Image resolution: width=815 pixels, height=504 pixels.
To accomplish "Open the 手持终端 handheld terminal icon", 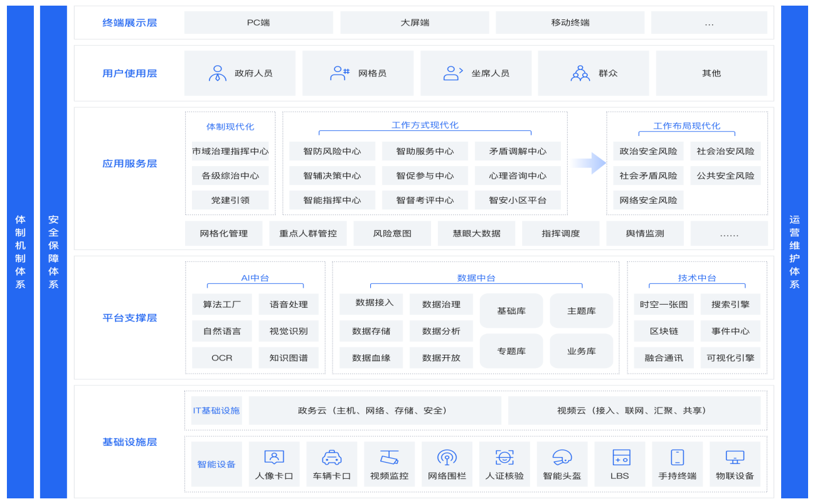I will [x=677, y=456].
